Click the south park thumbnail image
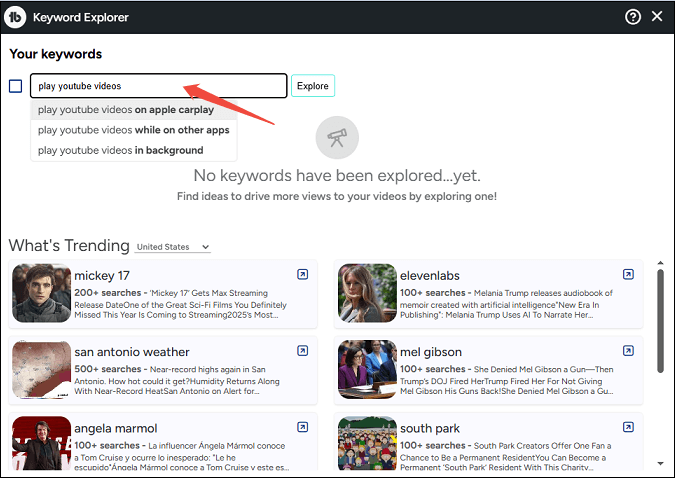 pos(367,443)
